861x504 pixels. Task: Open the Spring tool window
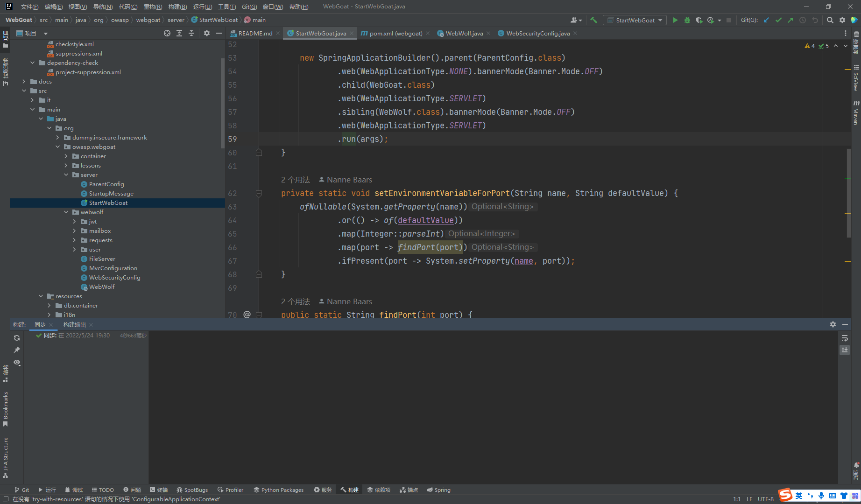click(438, 490)
